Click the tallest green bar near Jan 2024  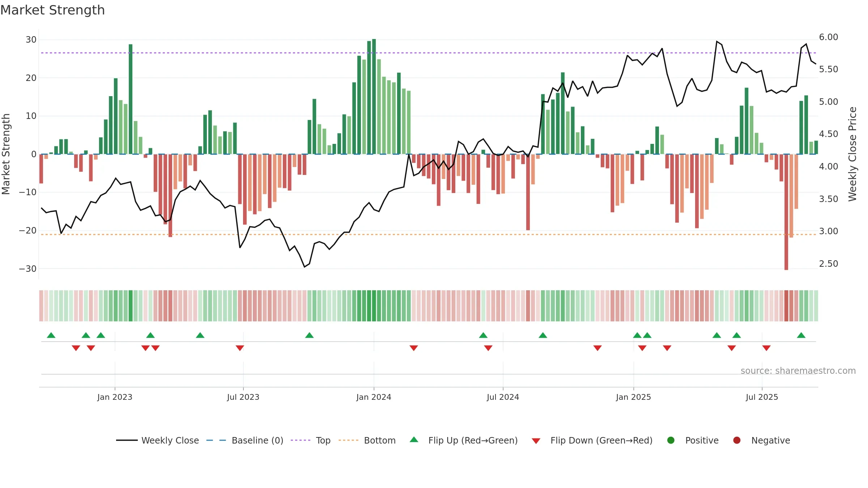point(374,97)
